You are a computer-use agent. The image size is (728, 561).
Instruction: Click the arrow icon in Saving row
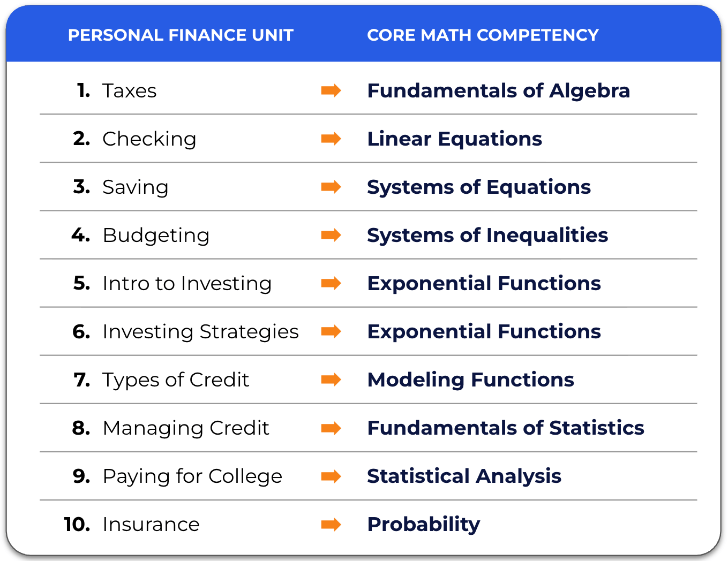pos(331,187)
